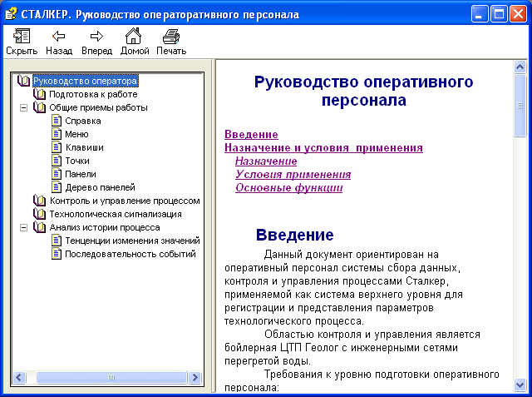The image size is (532, 397).
Task: Follow the italic Назначение link
Action: click(266, 161)
